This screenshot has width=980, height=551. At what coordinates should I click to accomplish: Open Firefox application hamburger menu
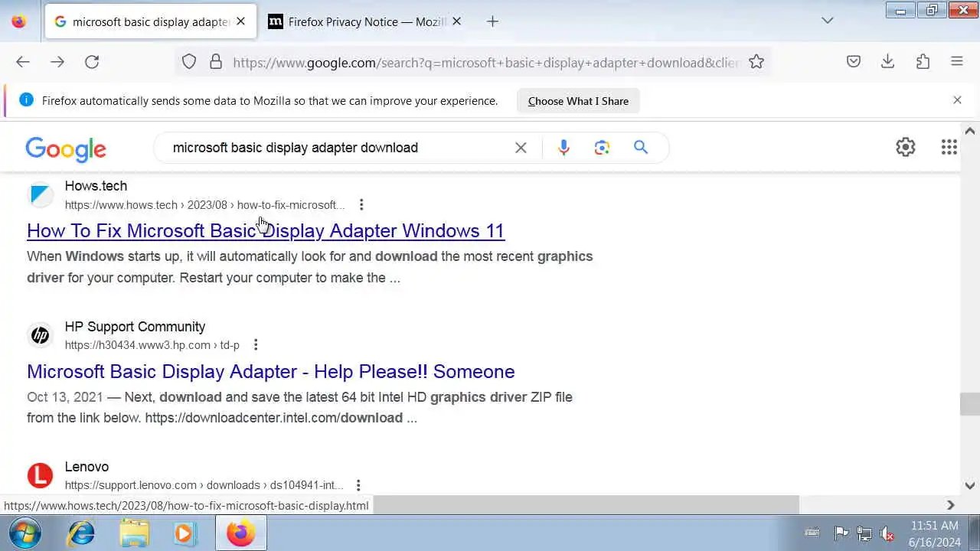coord(957,62)
